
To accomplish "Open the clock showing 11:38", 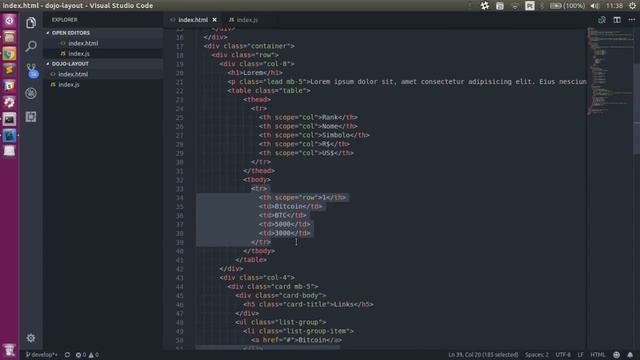I will [x=614, y=6].
